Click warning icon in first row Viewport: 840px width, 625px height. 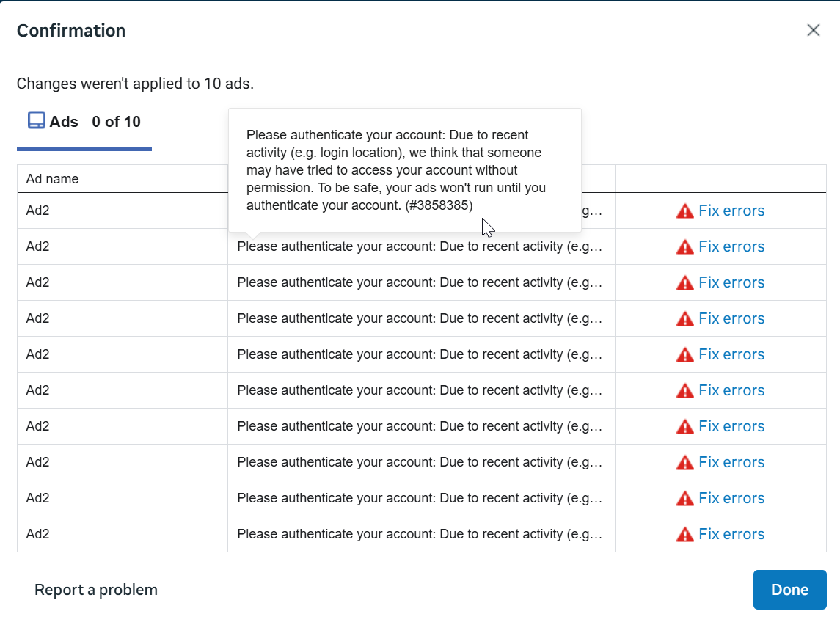684,211
